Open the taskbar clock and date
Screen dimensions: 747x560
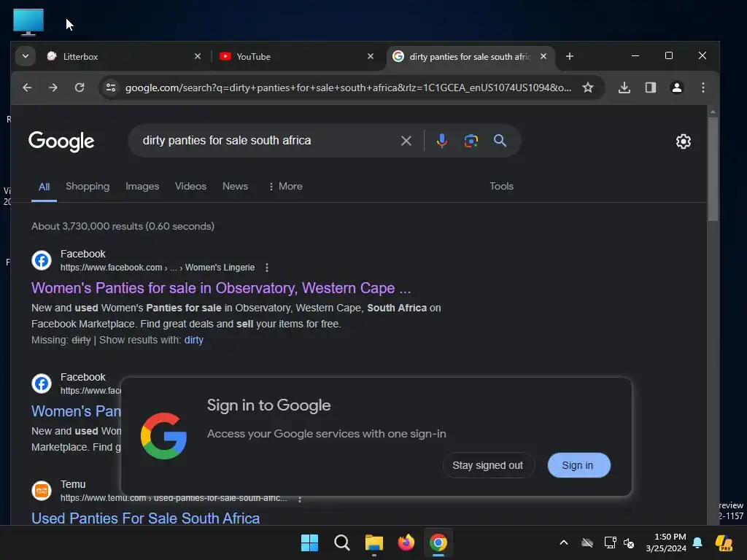click(x=667, y=542)
